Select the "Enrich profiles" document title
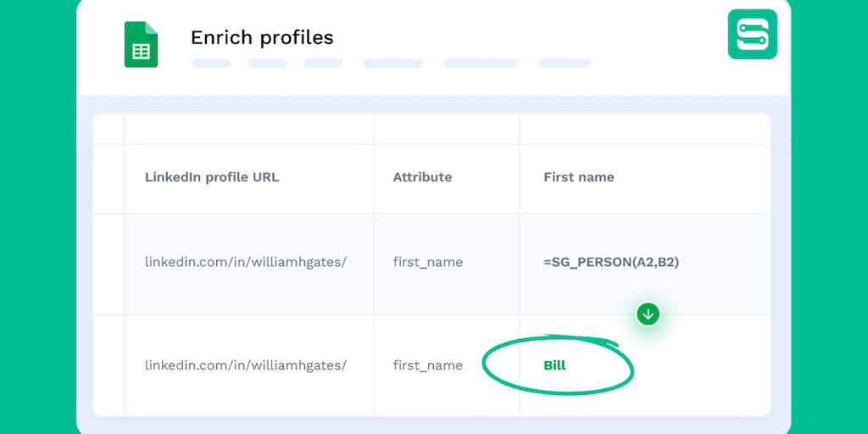Image resolution: width=868 pixels, height=434 pixels. pyautogui.click(x=262, y=38)
